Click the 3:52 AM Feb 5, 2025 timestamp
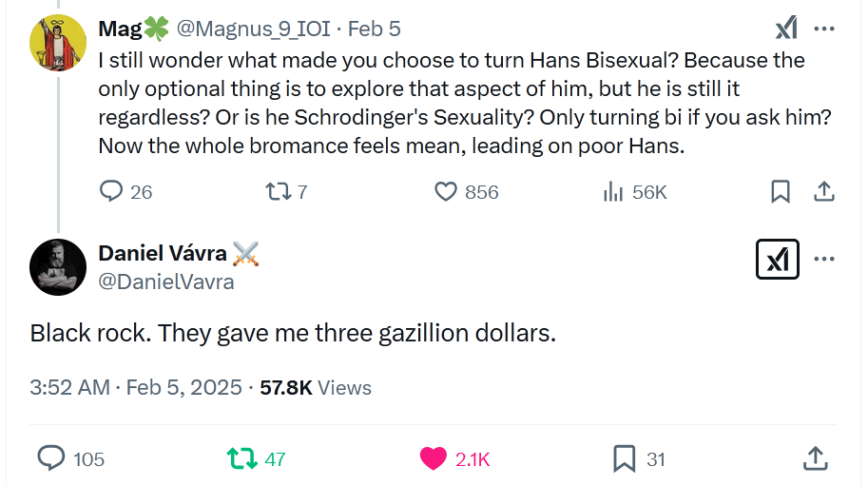The image size is (868, 486). click(x=136, y=387)
